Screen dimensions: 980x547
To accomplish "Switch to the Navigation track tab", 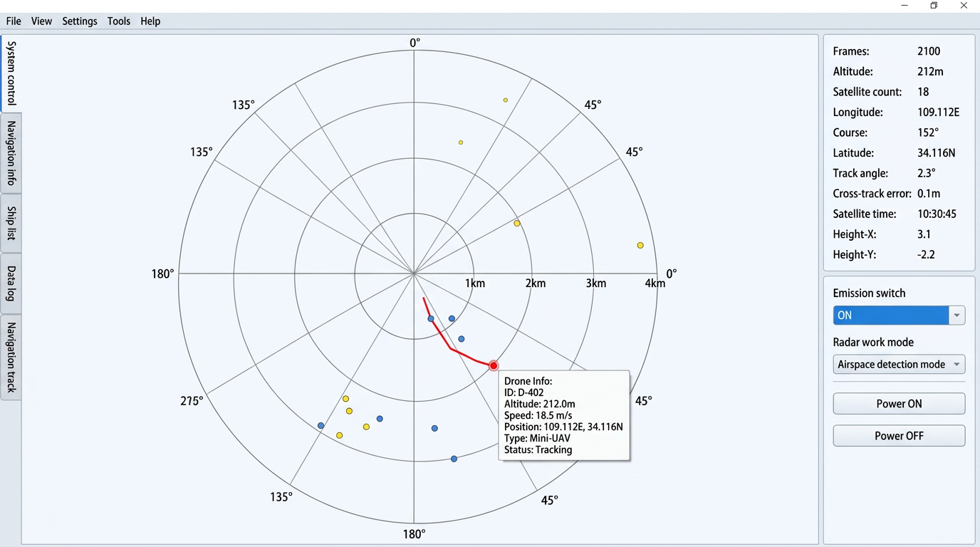I will point(11,358).
